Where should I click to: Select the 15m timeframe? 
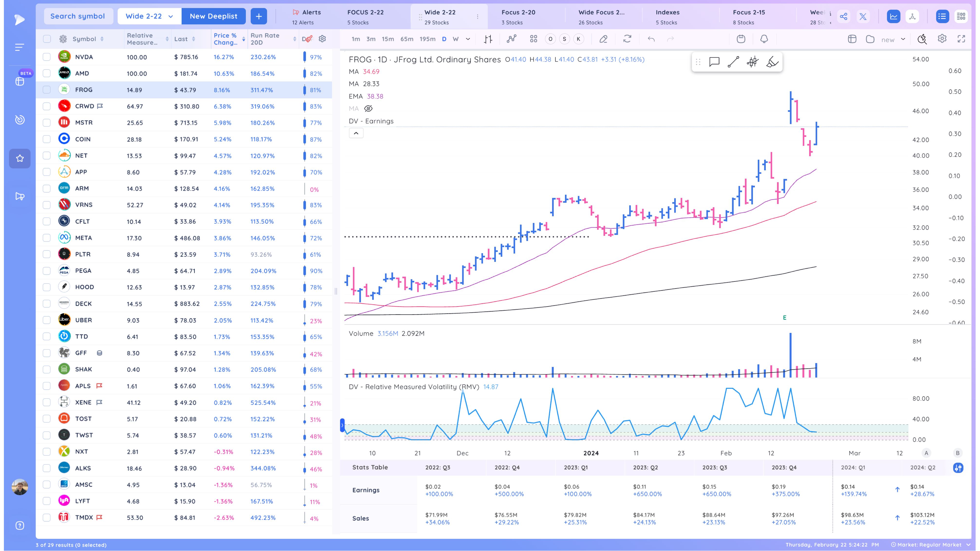click(388, 39)
